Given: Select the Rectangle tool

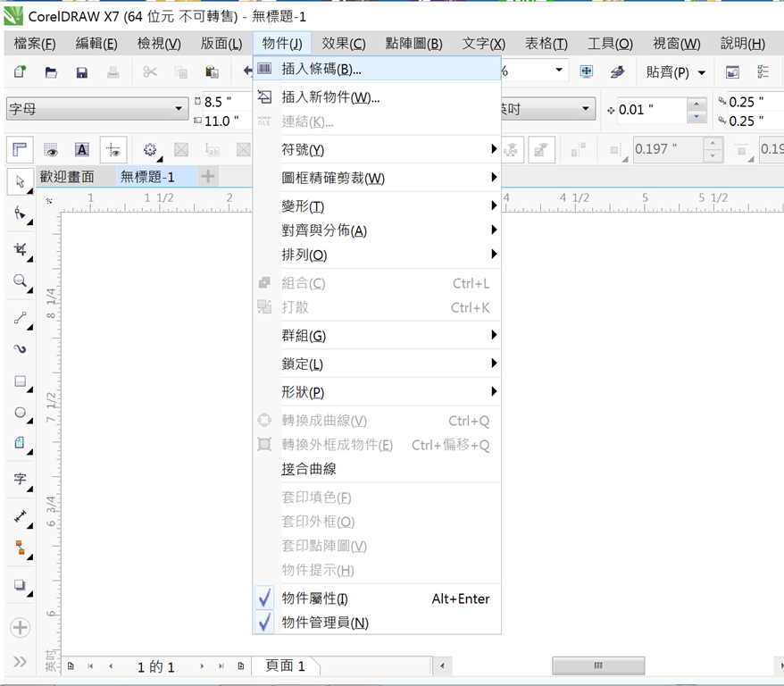Looking at the screenshot, I should (x=20, y=381).
